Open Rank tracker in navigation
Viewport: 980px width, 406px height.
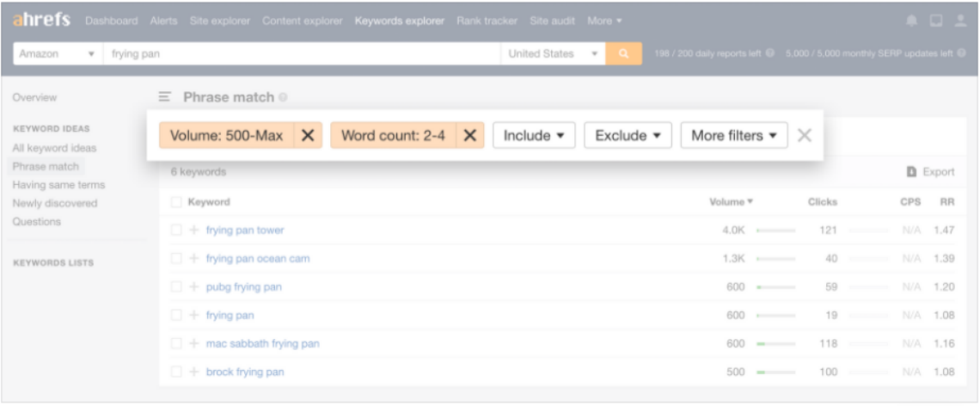tap(487, 21)
